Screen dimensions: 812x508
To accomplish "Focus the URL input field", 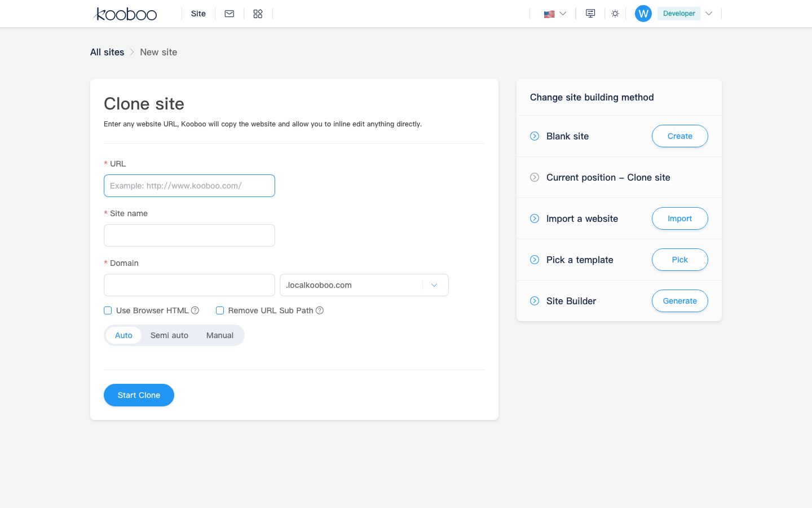I will [189, 186].
